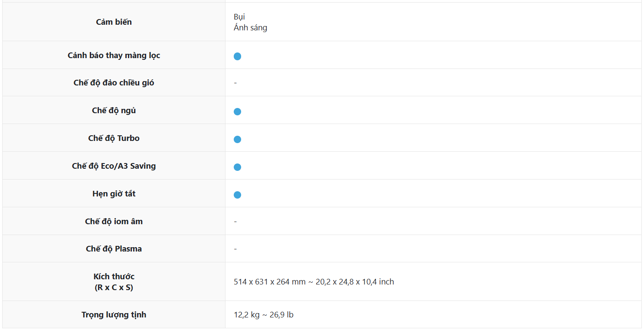Select the Cảnh báo thay màng lọc label
644x330 pixels.
tap(114, 56)
